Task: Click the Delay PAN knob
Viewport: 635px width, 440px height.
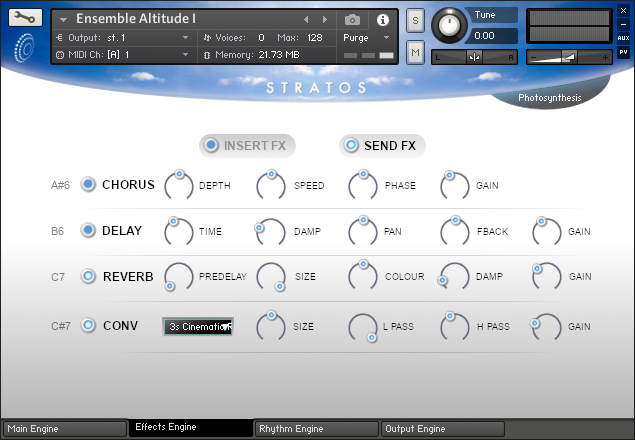Action: [x=363, y=231]
